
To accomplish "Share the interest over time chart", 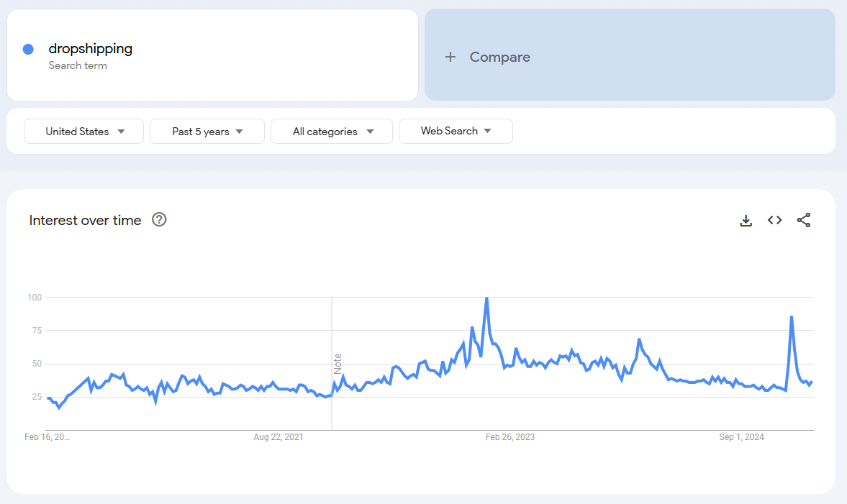I will pos(803,220).
